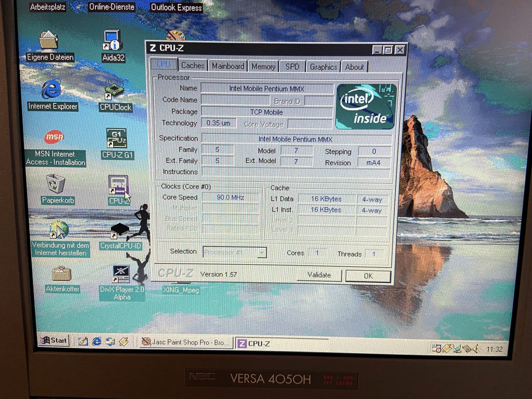Click the third quick launch icon

click(110, 342)
